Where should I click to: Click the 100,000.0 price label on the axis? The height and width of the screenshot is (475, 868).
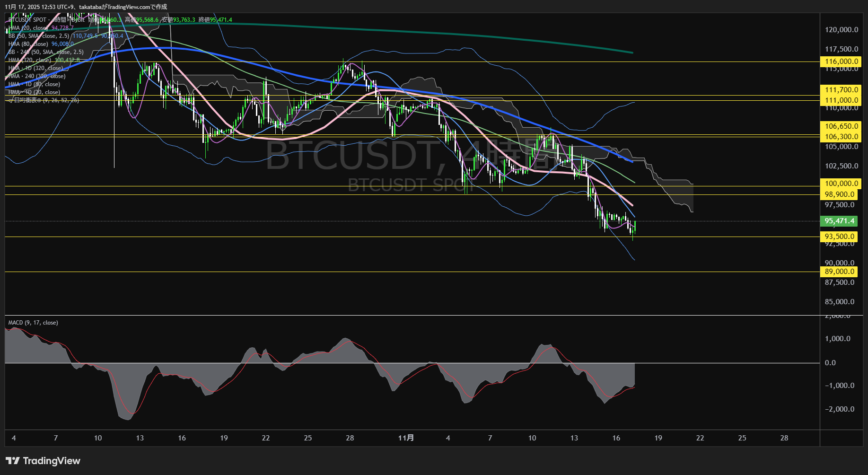coord(841,184)
